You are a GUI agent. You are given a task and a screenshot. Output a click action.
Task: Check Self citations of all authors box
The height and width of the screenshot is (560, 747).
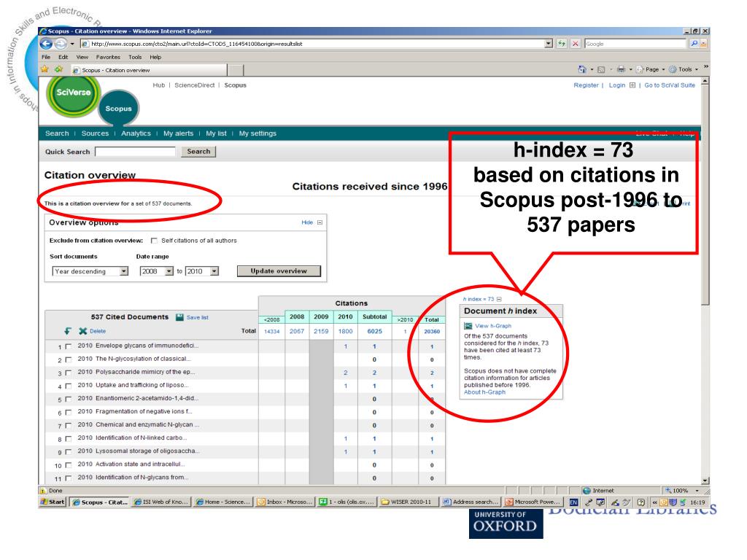pyautogui.click(x=154, y=241)
